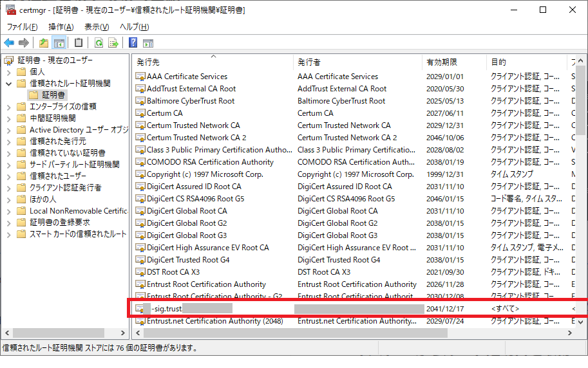Click the Copy clipboard toolbar icon
The image size is (588, 368).
(x=79, y=43)
